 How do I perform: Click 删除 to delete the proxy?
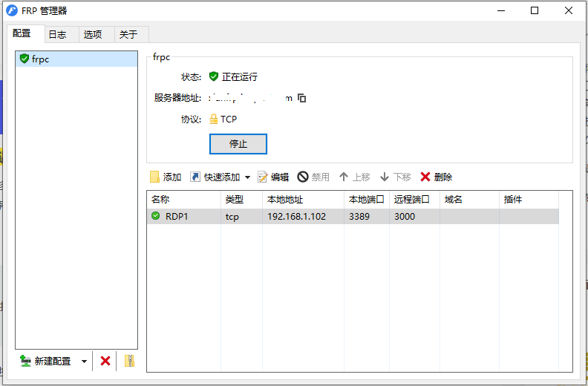(x=436, y=177)
